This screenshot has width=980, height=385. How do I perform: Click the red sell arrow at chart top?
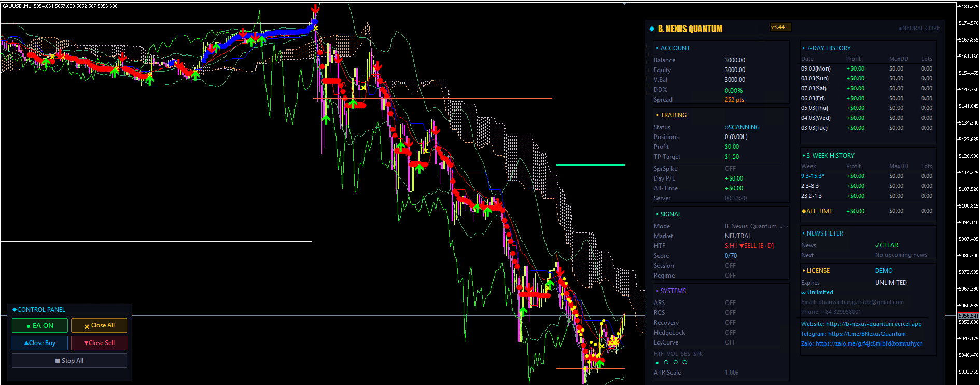[x=315, y=9]
